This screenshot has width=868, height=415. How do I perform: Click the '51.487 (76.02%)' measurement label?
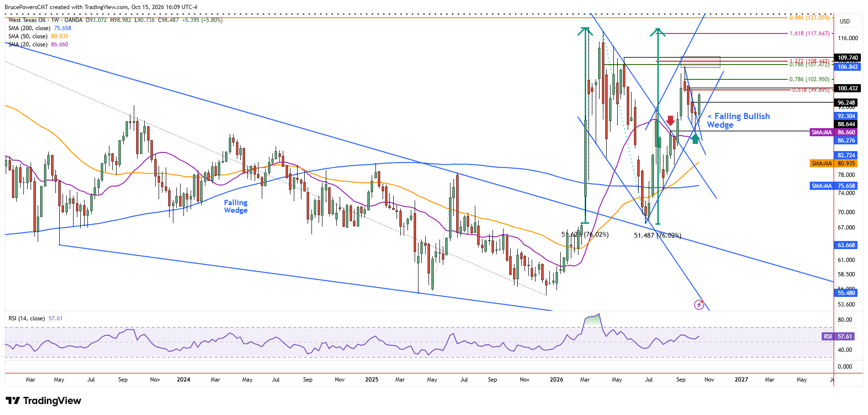(658, 235)
